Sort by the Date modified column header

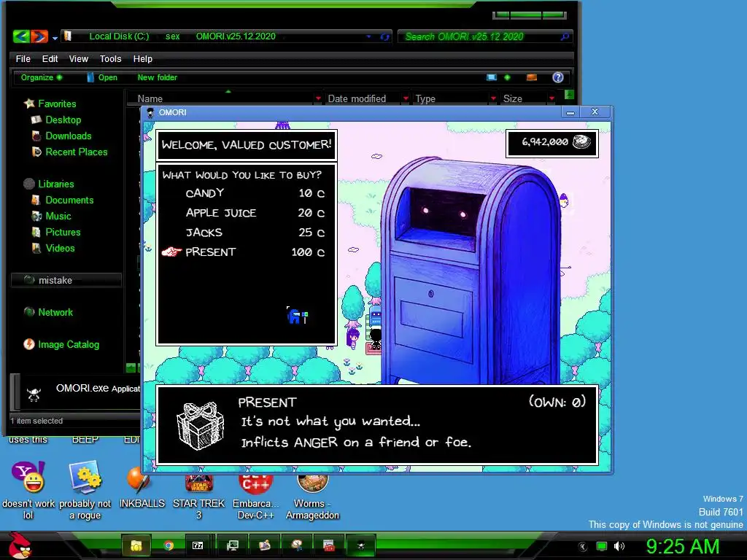(x=357, y=98)
